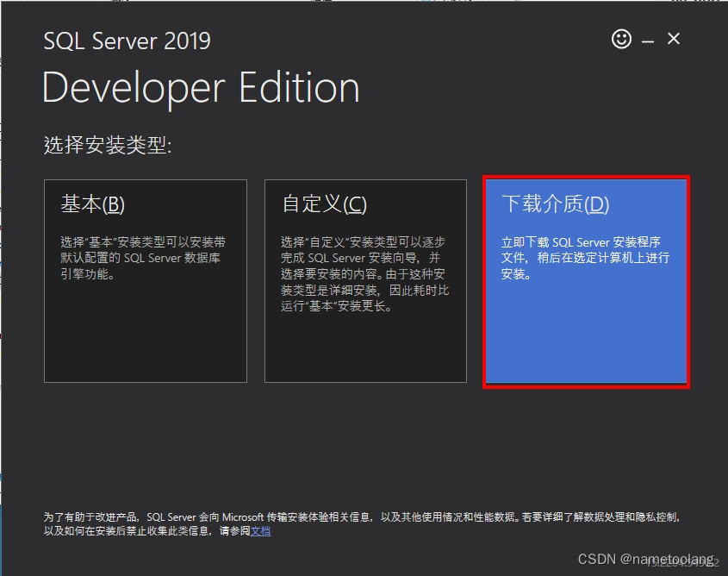Viewport: 728px width, 576px height.
Task: Click the Developer Edition heading
Action: point(200,86)
